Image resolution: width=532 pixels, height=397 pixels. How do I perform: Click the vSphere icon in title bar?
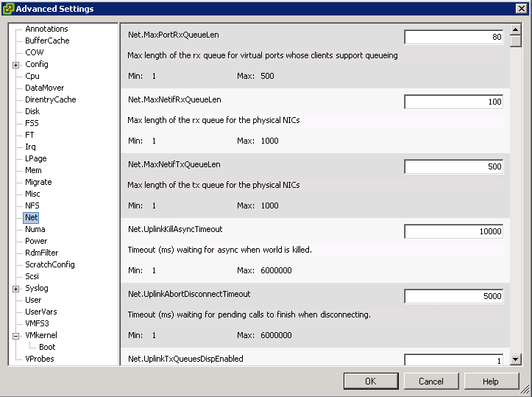tap(8, 9)
